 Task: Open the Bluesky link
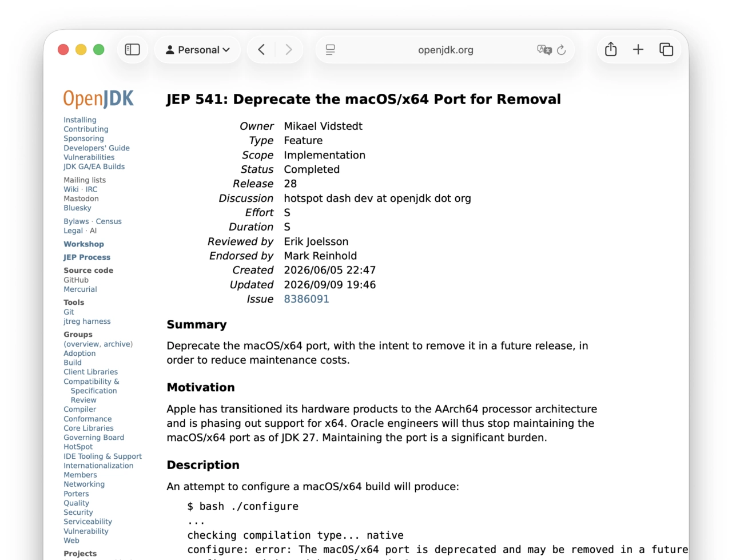click(x=77, y=208)
